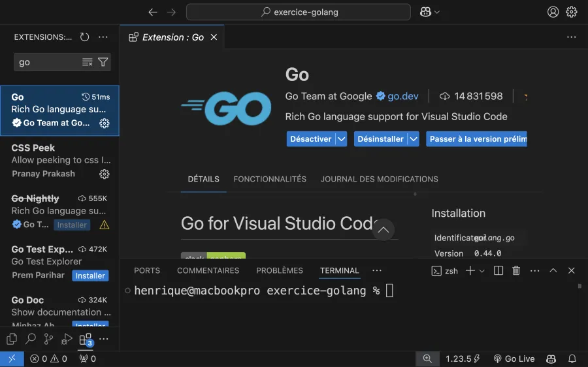The width and height of the screenshot is (588, 367).
Task: Expand the Désinstaller dropdown arrow
Action: [414, 139]
